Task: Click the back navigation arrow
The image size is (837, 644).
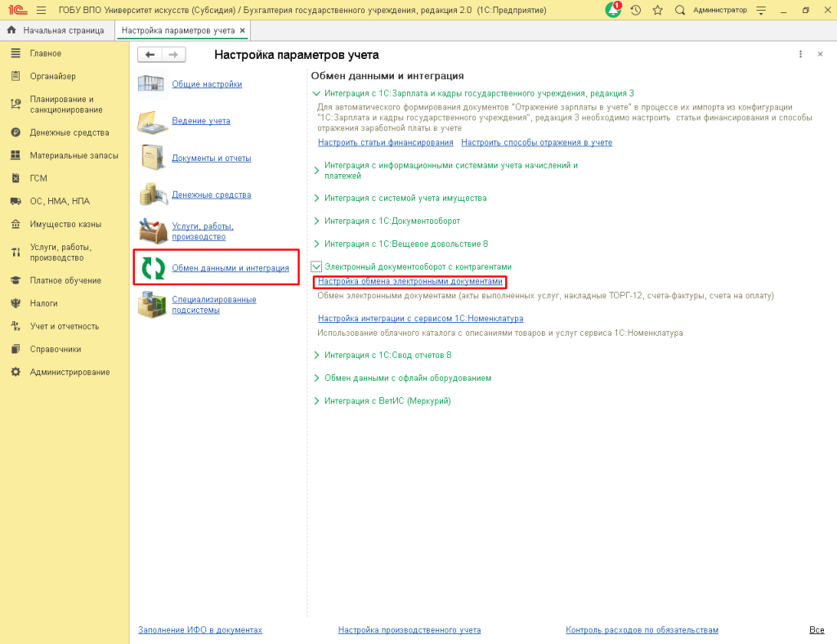Action: click(150, 55)
